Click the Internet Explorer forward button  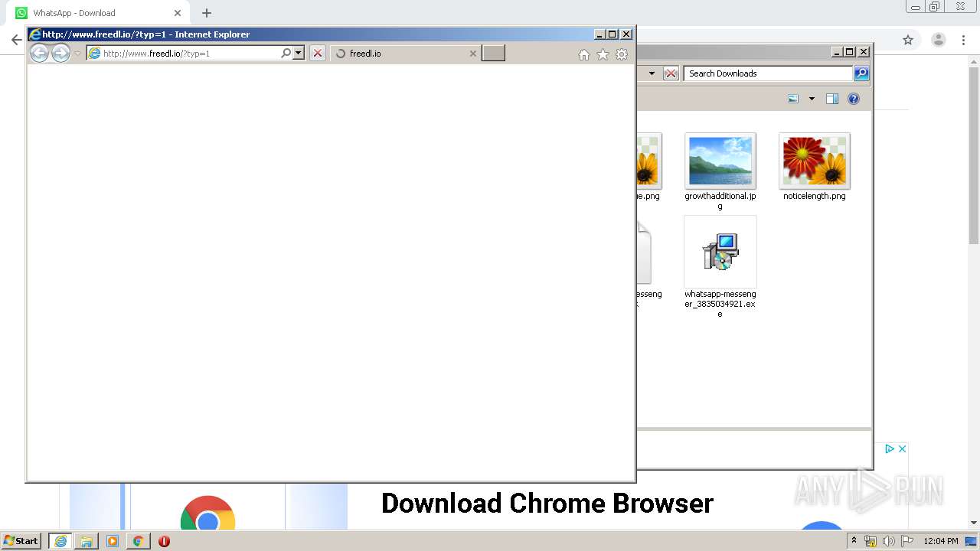(60, 53)
